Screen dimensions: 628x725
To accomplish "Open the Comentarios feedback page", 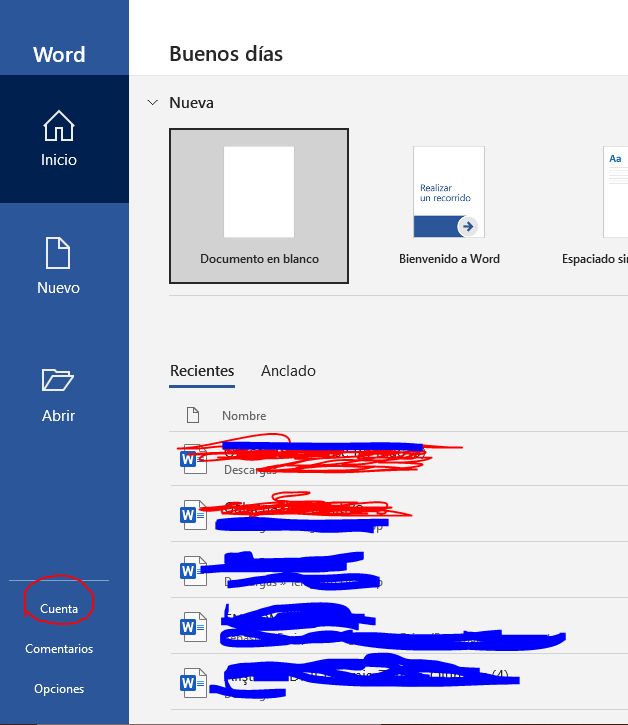I will coord(59,649).
